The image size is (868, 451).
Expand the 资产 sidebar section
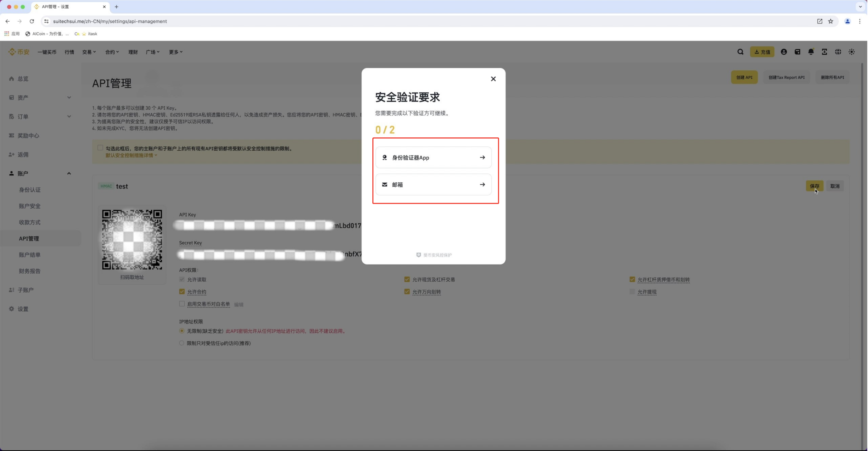click(41, 98)
